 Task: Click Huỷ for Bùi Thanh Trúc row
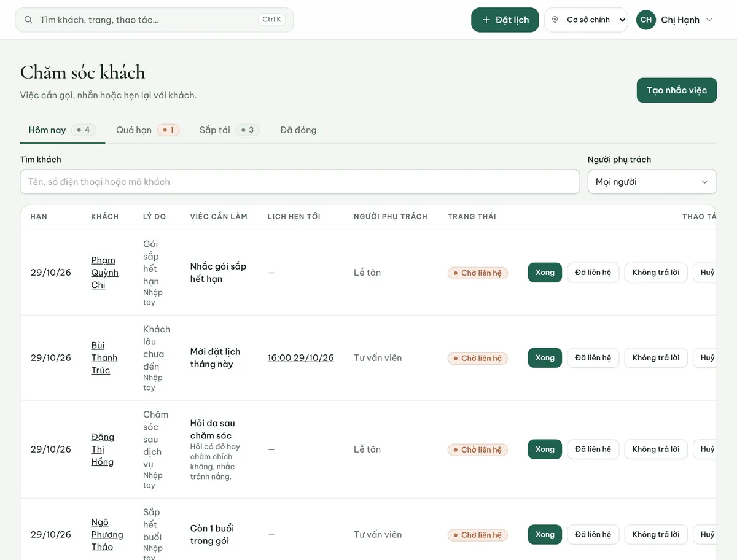pos(706,358)
